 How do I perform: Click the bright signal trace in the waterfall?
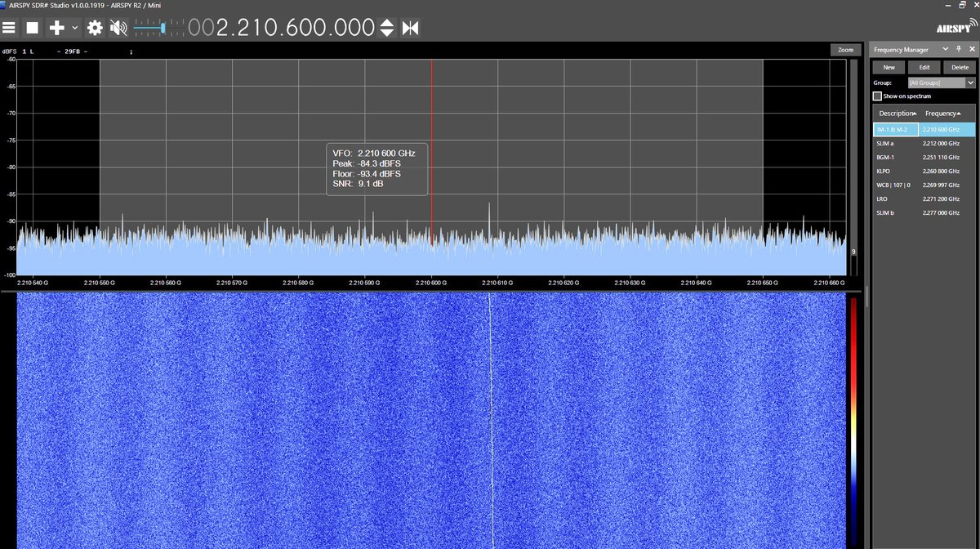click(x=492, y=421)
